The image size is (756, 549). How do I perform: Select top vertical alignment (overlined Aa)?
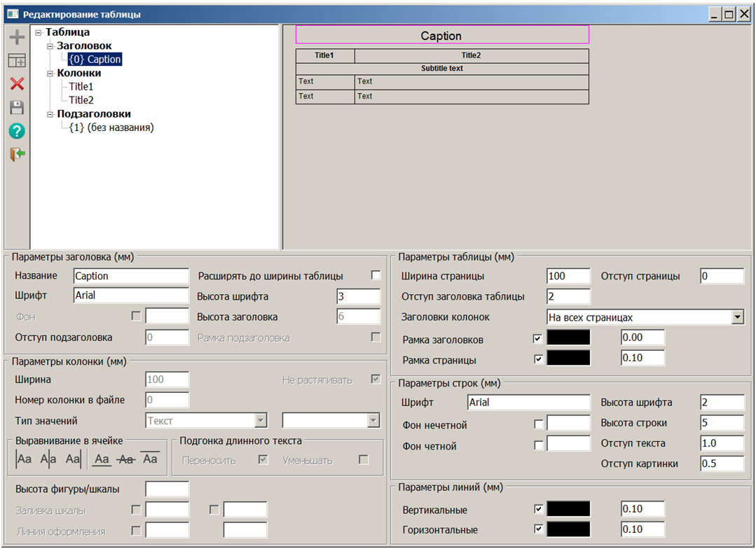[150, 459]
